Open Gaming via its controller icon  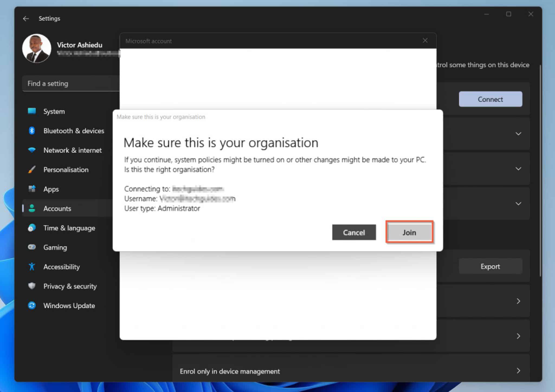click(x=32, y=247)
